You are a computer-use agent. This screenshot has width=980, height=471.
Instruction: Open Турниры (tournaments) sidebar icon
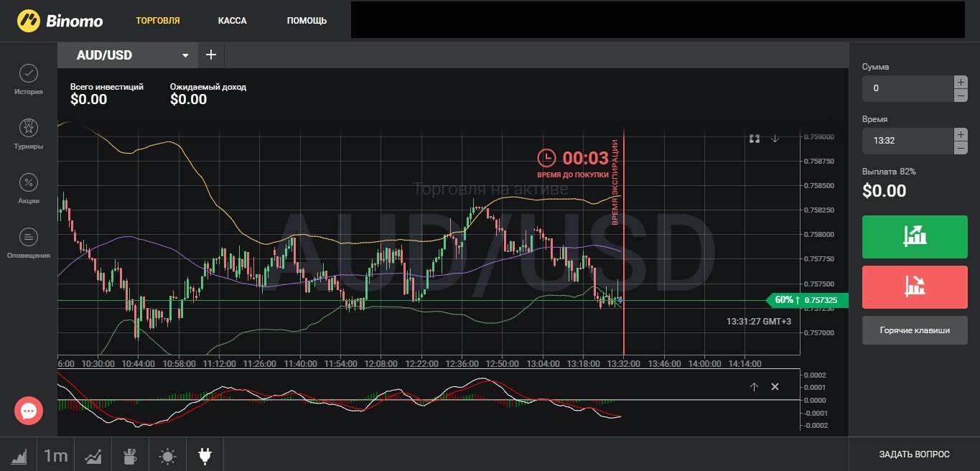coord(29,134)
